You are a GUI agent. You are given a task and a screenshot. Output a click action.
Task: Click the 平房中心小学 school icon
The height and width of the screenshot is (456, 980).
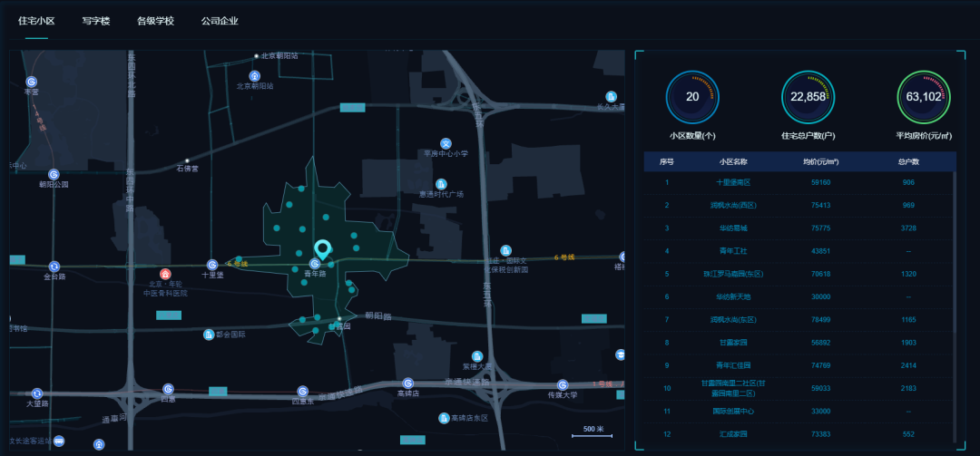tap(446, 143)
